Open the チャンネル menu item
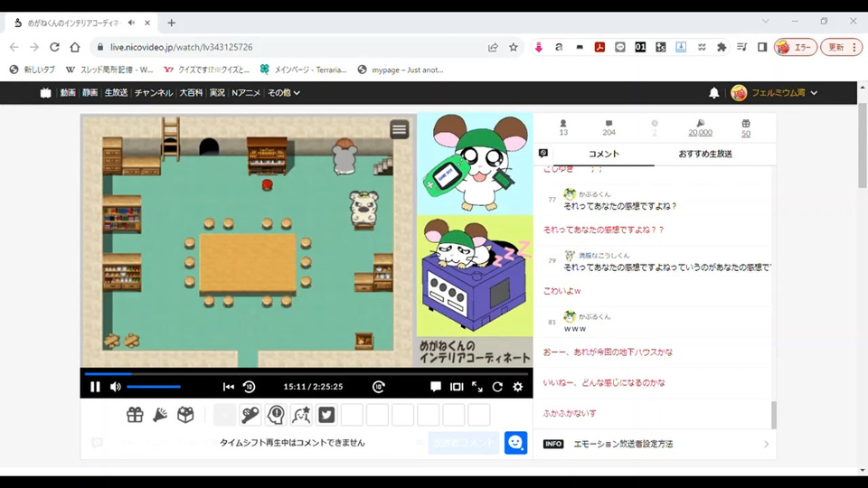The height and width of the screenshot is (488, 868). tap(154, 93)
